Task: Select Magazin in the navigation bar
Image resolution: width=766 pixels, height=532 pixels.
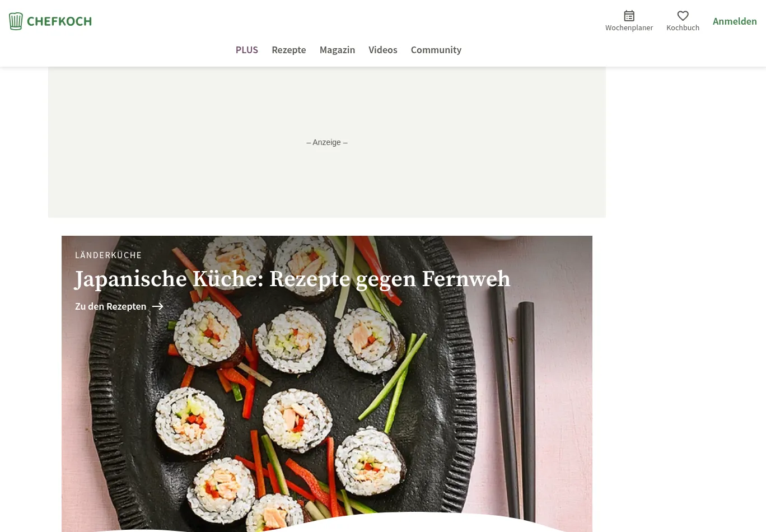Action: point(337,50)
